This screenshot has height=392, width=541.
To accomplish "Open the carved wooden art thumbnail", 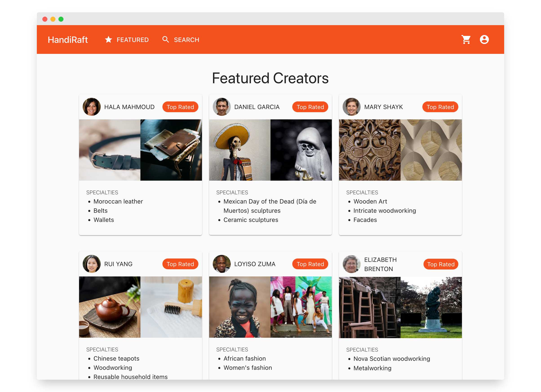I will (370, 150).
